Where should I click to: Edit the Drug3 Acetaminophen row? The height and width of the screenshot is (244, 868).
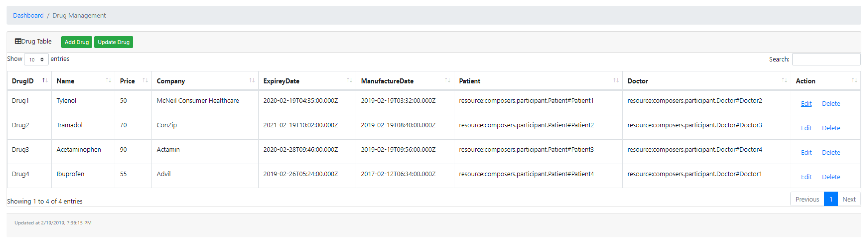(x=806, y=153)
